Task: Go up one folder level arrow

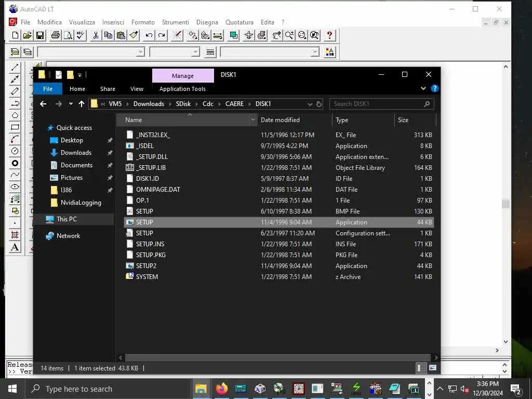Action: tap(82, 104)
